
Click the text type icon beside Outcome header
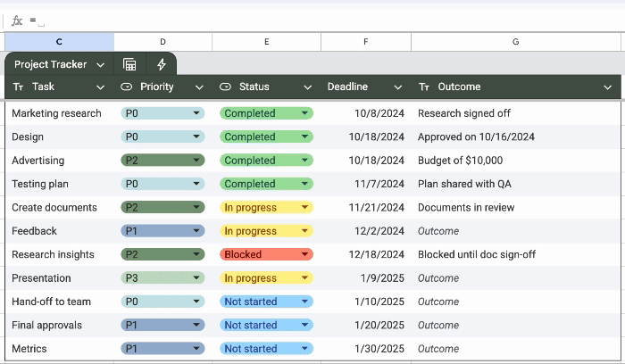424,87
